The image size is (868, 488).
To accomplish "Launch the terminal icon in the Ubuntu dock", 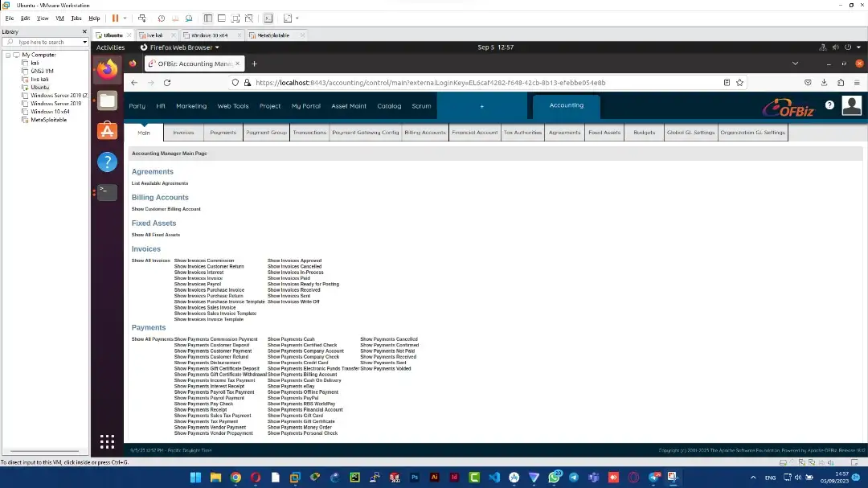I will pyautogui.click(x=107, y=193).
